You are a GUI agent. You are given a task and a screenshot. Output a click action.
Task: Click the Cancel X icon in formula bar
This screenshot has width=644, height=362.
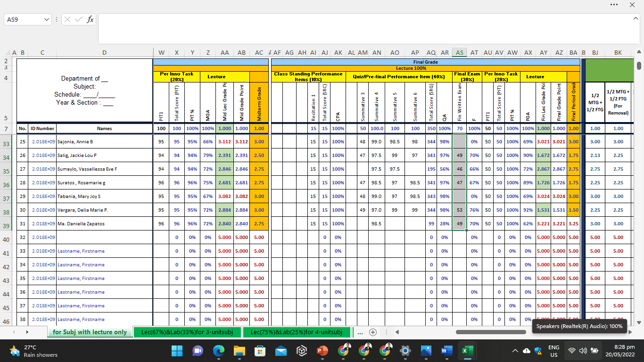point(67,19)
